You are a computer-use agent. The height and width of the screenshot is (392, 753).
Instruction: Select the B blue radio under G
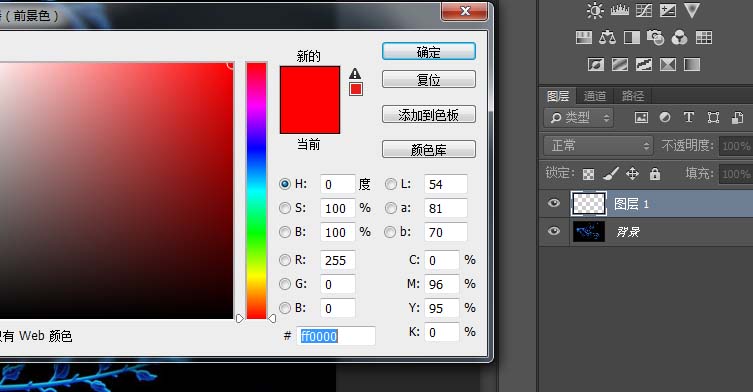point(285,308)
